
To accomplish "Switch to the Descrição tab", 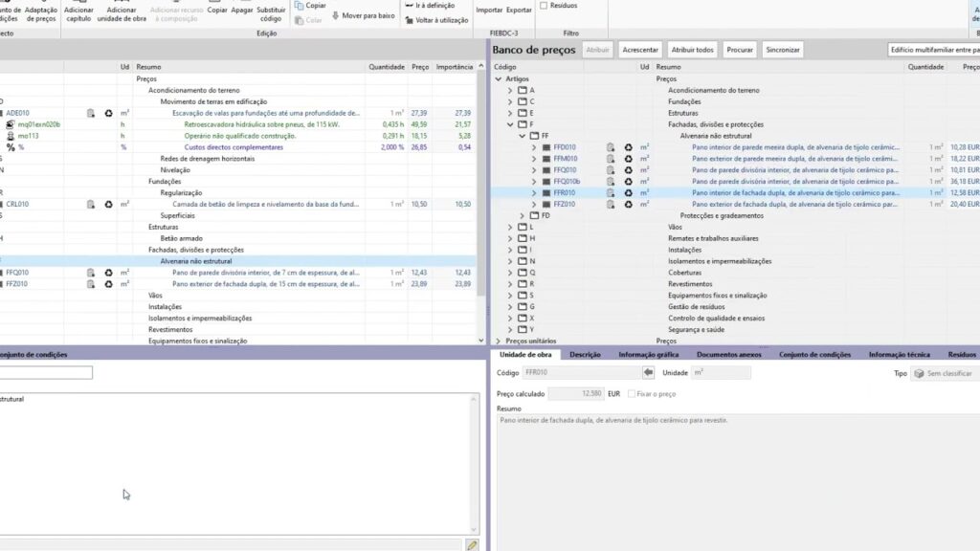I will (585, 354).
